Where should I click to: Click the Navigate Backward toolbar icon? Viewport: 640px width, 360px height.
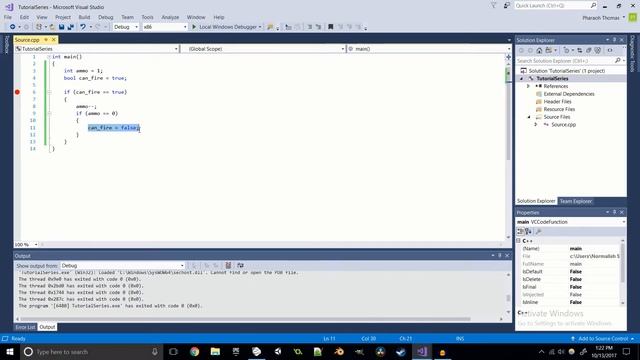point(12,27)
